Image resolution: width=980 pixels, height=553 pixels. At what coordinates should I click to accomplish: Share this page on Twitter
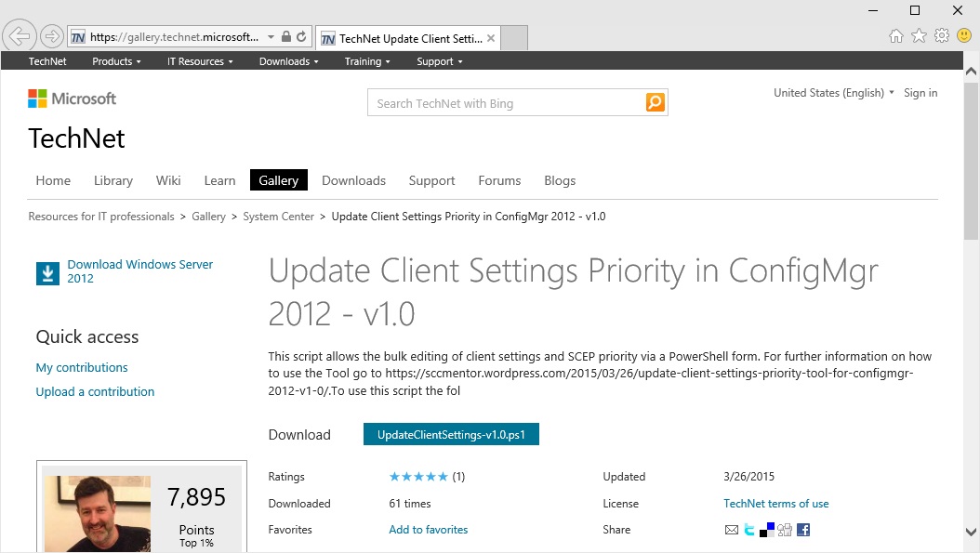click(749, 530)
